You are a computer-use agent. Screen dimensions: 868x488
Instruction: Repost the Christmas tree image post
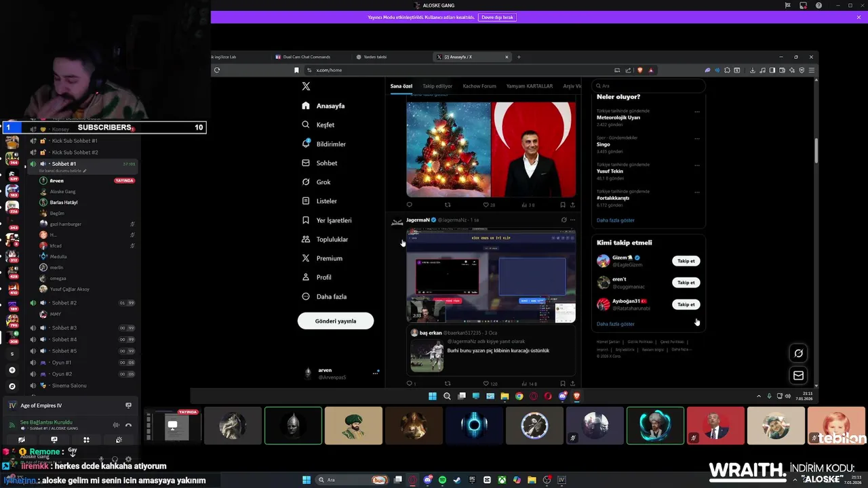pyautogui.click(x=447, y=205)
